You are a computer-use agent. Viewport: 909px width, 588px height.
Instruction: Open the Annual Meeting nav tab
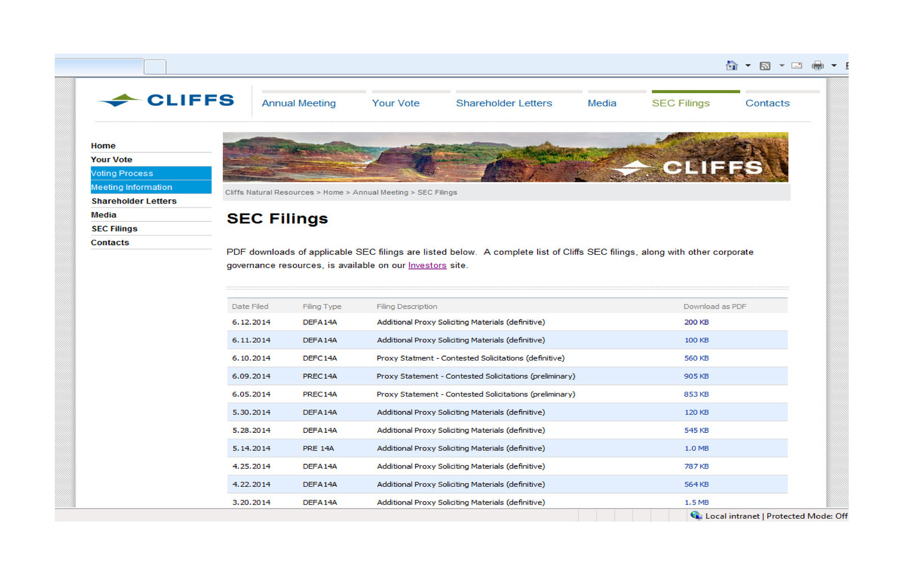click(299, 103)
